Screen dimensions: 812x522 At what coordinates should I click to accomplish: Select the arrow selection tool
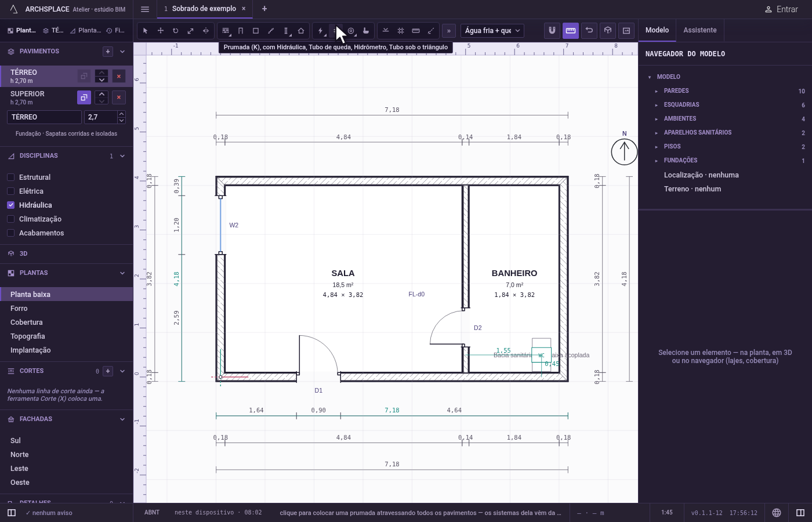click(146, 31)
